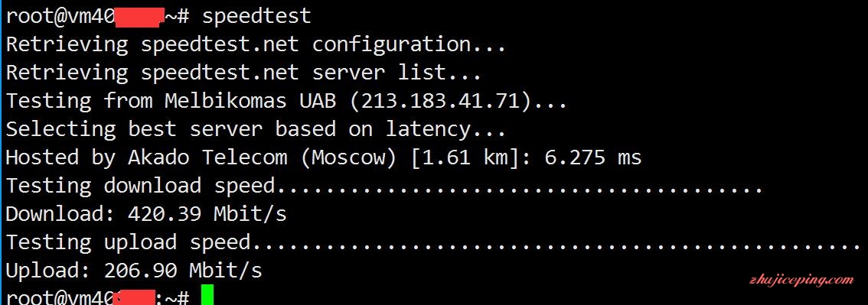
Task: Click the bottom root@vm40 prompt text
Action: pos(60,297)
